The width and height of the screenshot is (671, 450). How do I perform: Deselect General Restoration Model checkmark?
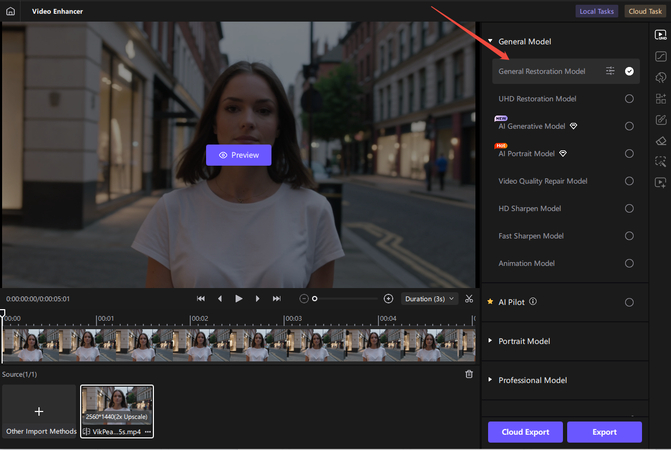[629, 71]
